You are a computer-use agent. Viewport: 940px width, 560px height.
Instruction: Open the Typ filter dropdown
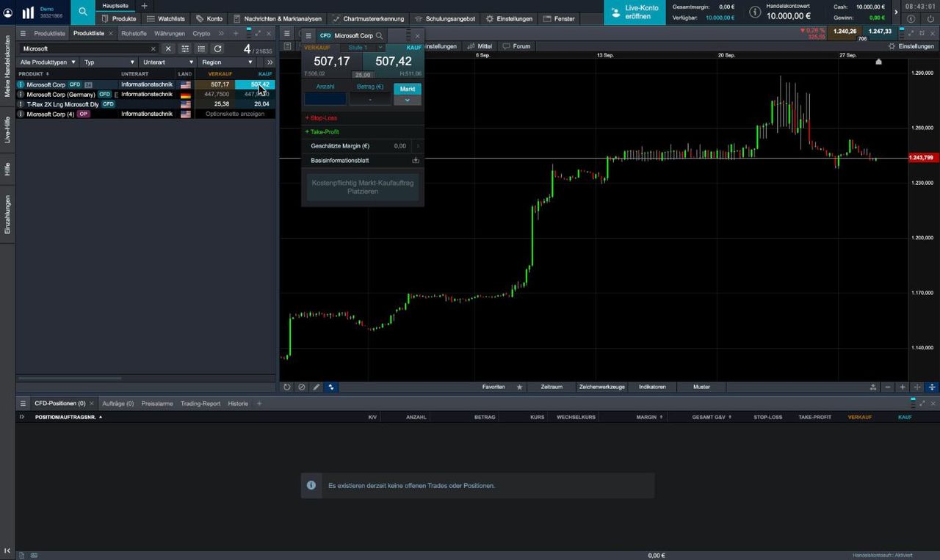[109, 62]
